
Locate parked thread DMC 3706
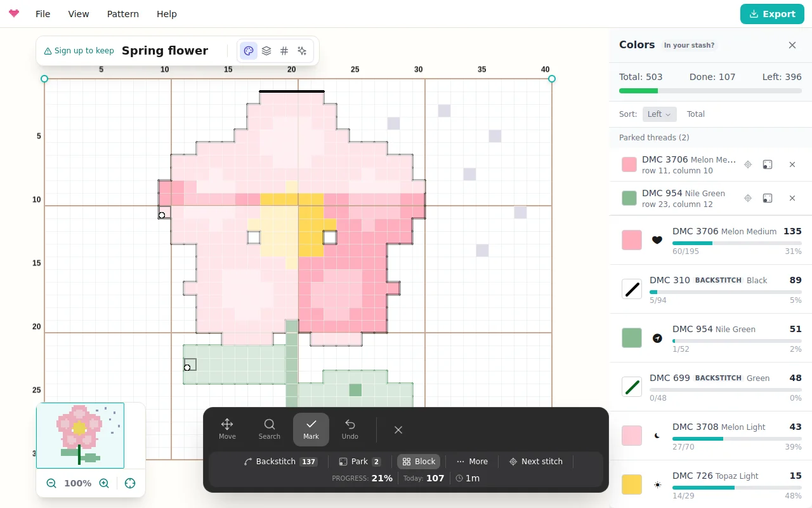[x=748, y=164]
